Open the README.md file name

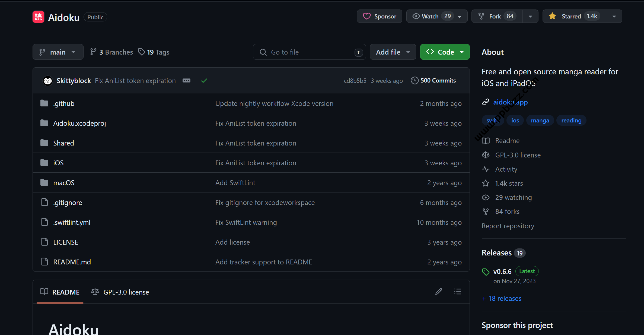tap(72, 262)
